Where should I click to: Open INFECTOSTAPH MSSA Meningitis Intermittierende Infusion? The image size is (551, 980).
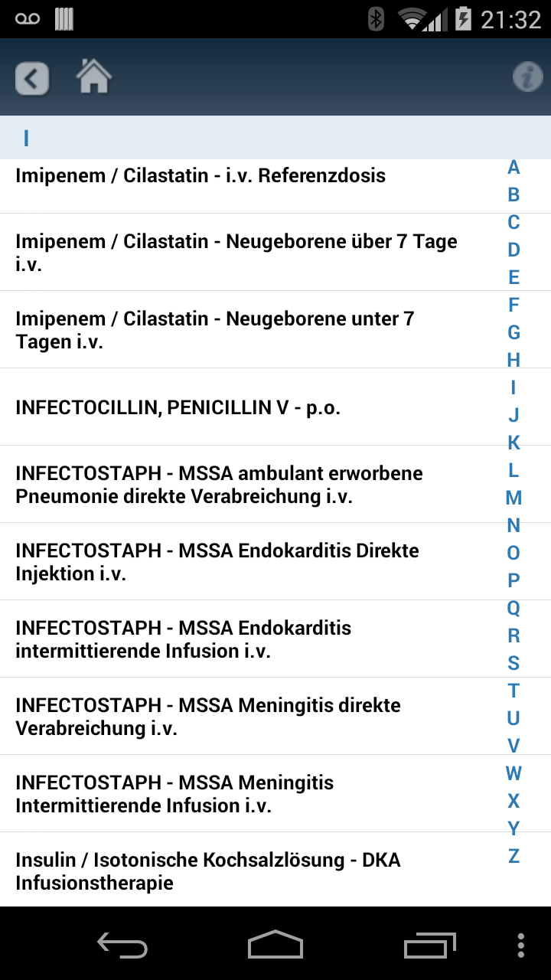tap(253, 793)
